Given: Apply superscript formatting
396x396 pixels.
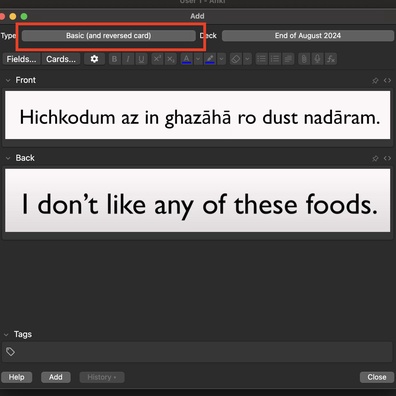Looking at the screenshot, I should click(x=157, y=59).
